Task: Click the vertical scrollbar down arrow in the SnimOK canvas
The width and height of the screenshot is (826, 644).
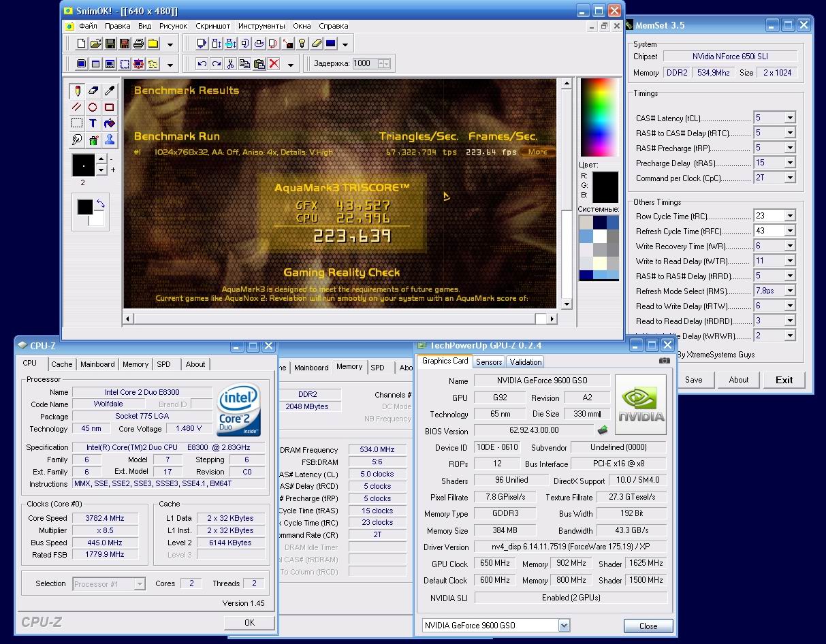Action: point(565,304)
